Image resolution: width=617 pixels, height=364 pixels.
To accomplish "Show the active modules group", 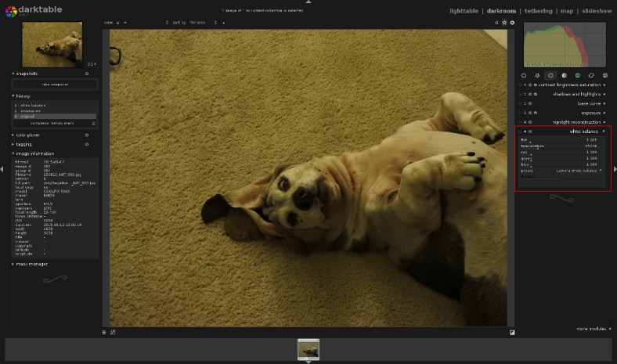I will (x=523, y=75).
